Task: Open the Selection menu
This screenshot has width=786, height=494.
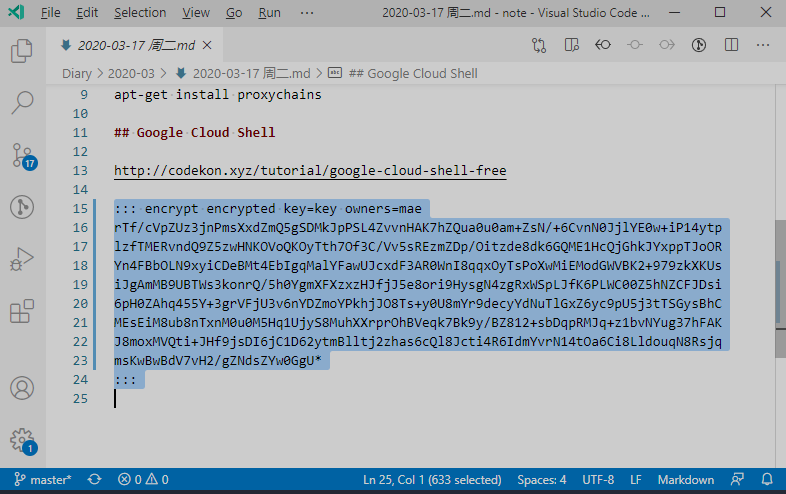Action: [140, 13]
